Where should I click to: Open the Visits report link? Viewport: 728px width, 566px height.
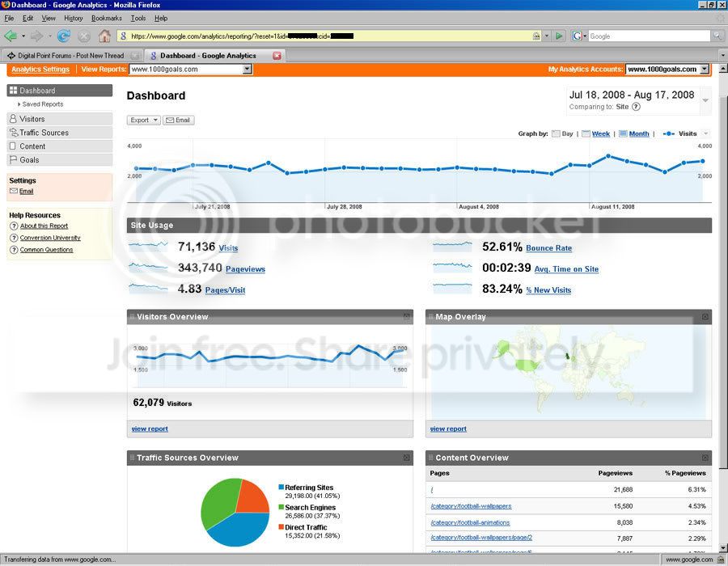tap(228, 248)
